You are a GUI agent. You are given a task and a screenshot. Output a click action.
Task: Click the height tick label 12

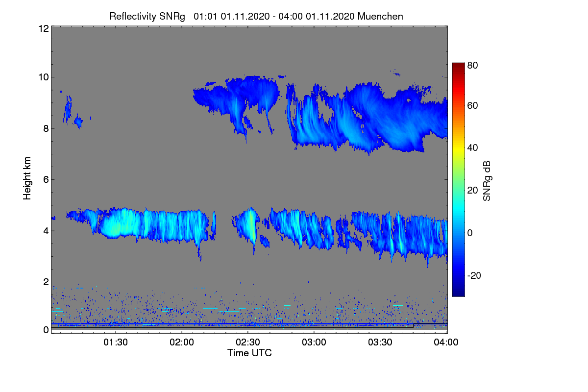[x=43, y=28]
